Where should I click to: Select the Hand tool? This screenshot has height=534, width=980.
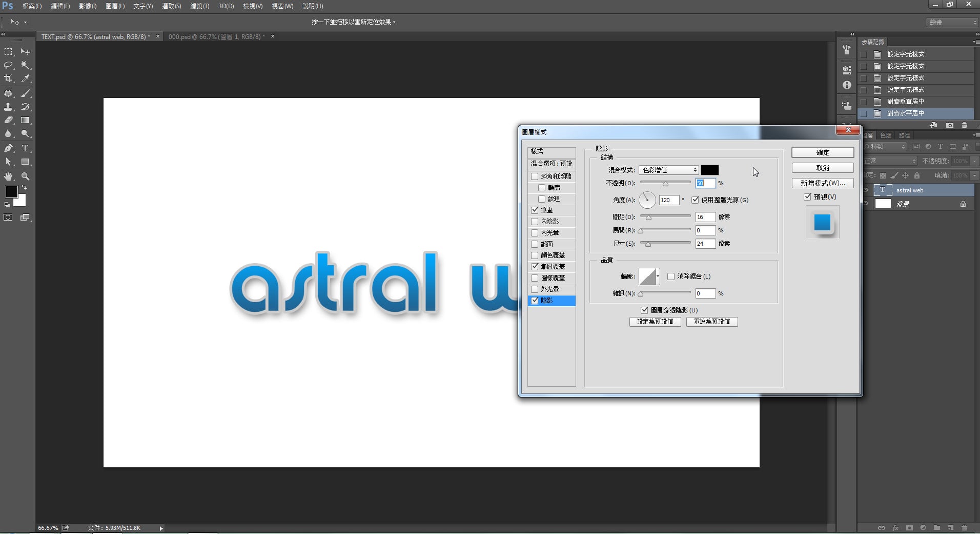click(x=8, y=176)
